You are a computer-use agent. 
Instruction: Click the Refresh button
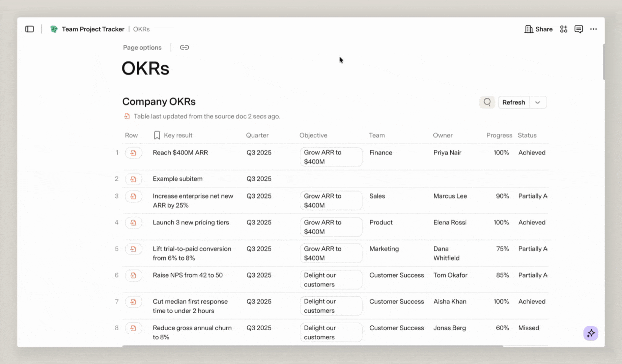tap(513, 102)
